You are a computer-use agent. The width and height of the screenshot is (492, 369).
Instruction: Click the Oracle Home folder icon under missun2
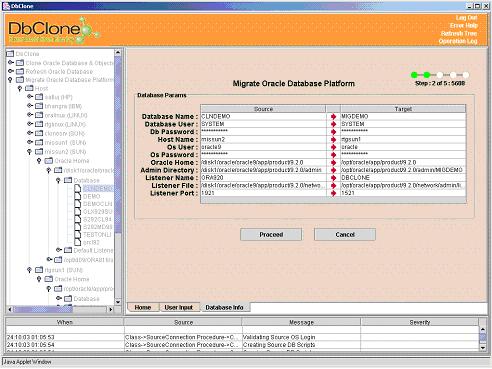tap(49, 161)
